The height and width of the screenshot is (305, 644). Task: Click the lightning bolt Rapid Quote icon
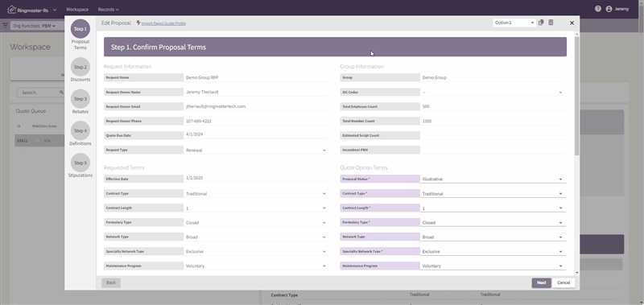(x=138, y=23)
